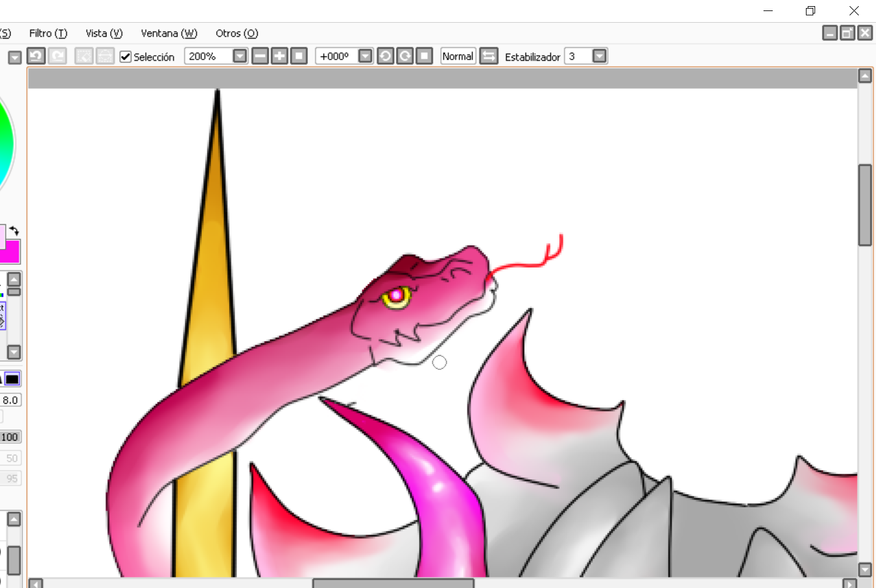
Task: Click the horizontal scrollbar left arrow
Action: click(x=36, y=583)
